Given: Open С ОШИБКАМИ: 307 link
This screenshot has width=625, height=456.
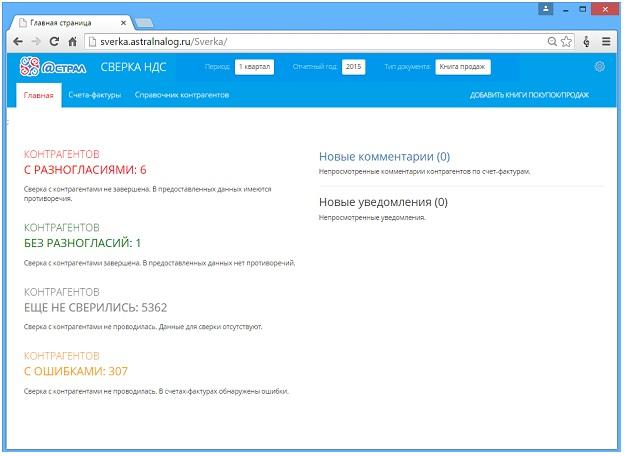Looking at the screenshot, I should (76, 371).
